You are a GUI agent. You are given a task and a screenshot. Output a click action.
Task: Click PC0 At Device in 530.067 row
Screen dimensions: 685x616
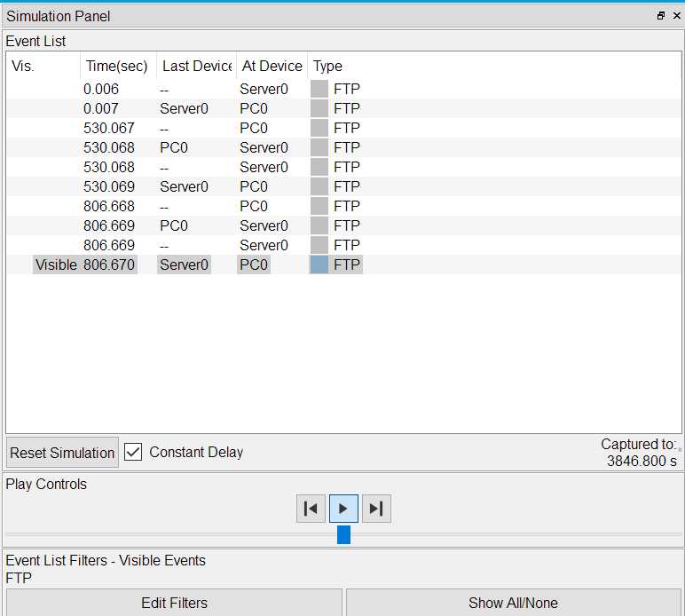click(x=254, y=128)
